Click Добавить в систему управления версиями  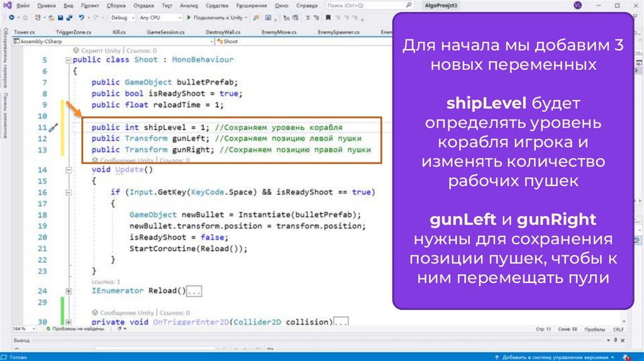coord(555,357)
